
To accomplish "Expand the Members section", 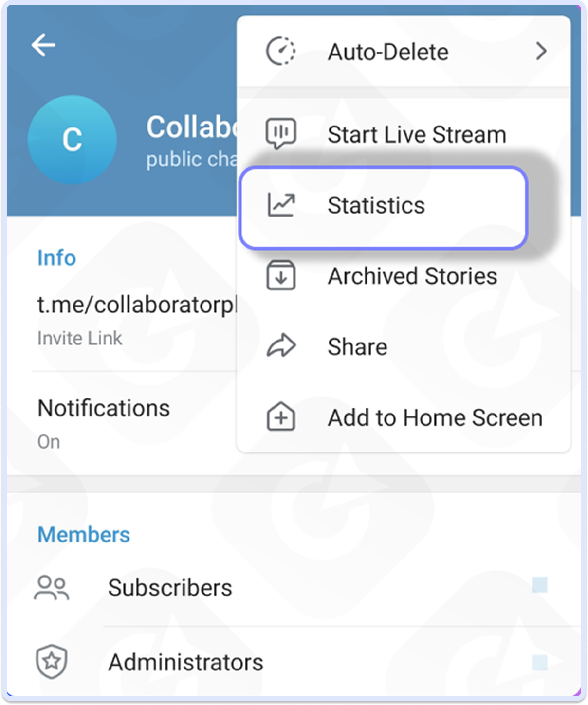I will point(84,534).
